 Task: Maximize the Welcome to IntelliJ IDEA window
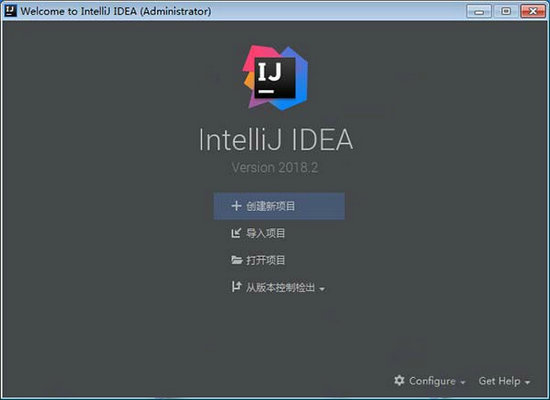[x=506, y=12]
